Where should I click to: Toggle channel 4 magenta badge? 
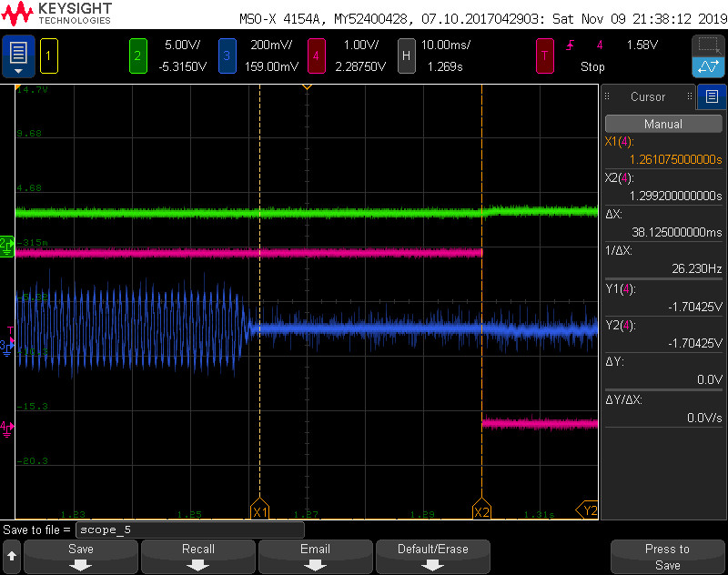click(x=316, y=55)
